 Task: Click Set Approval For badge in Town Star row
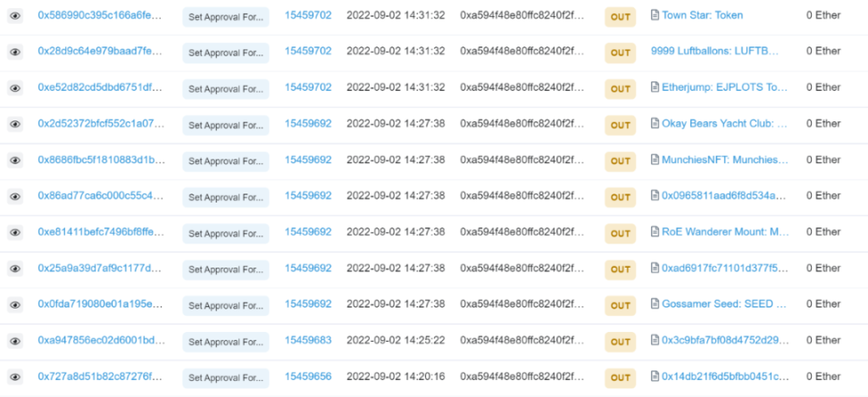pyautogui.click(x=226, y=17)
